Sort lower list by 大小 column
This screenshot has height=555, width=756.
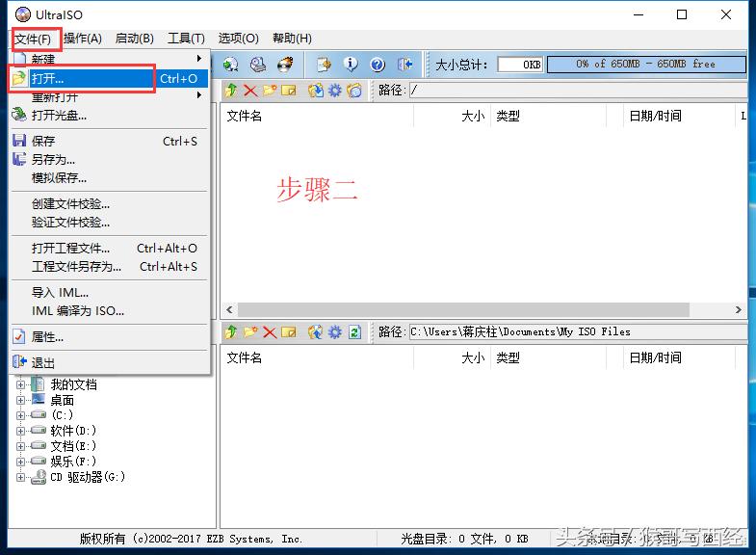pyautogui.click(x=452, y=357)
